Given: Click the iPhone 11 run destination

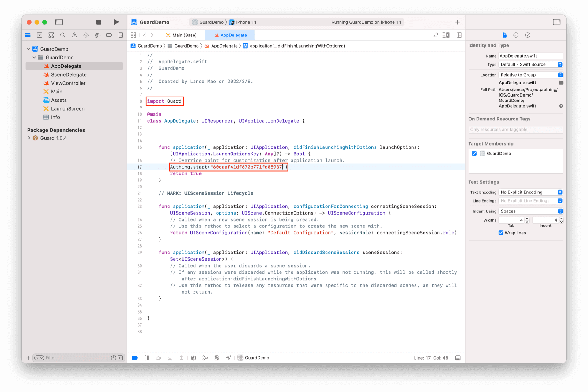Looking at the screenshot, I should [246, 22].
